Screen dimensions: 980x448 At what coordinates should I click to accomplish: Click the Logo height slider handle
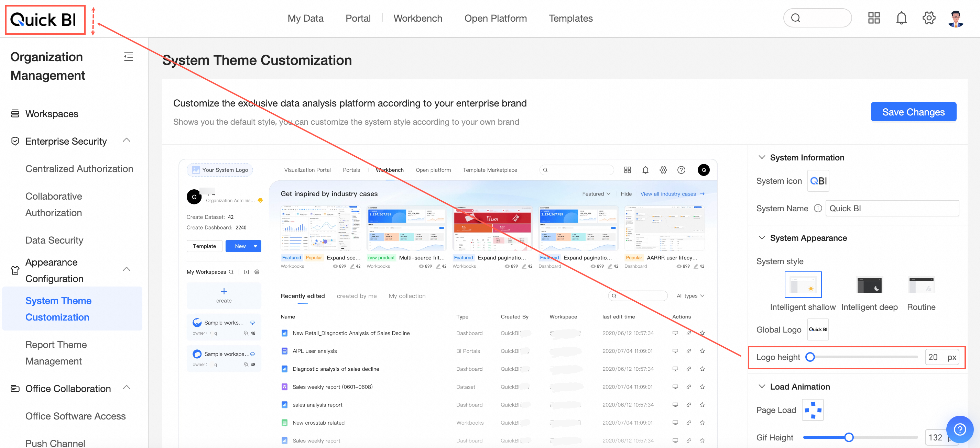click(810, 357)
